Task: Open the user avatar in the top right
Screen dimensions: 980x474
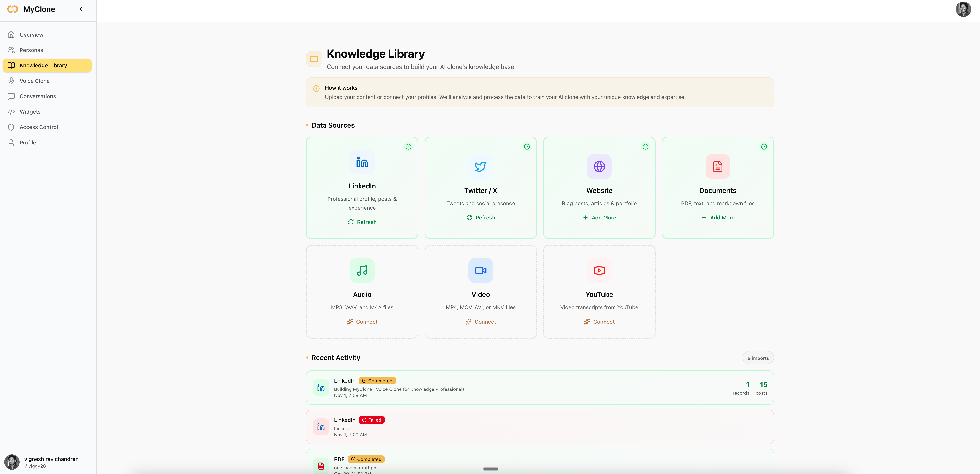Action: [963, 9]
